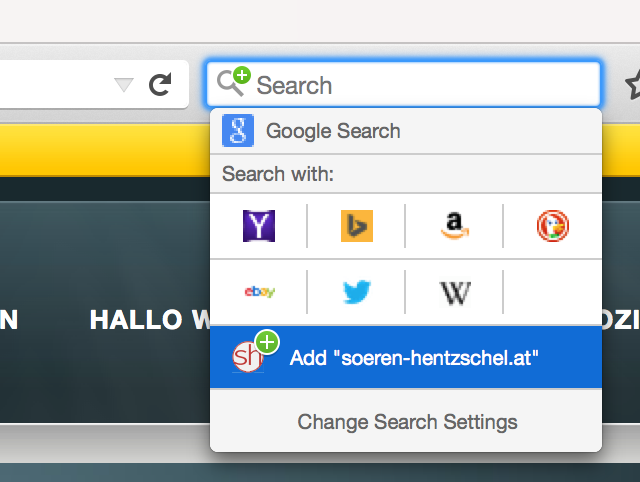Choose the DuckDuckGo search engine icon

click(552, 227)
